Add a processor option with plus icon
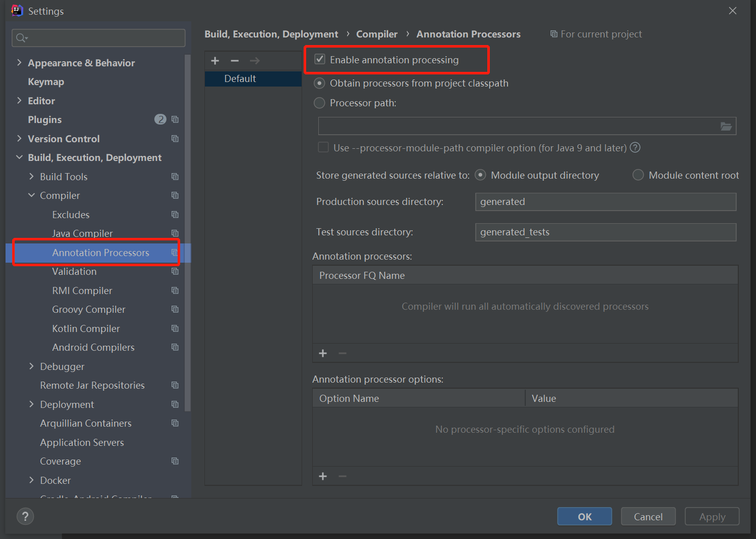756x539 pixels. pyautogui.click(x=323, y=476)
